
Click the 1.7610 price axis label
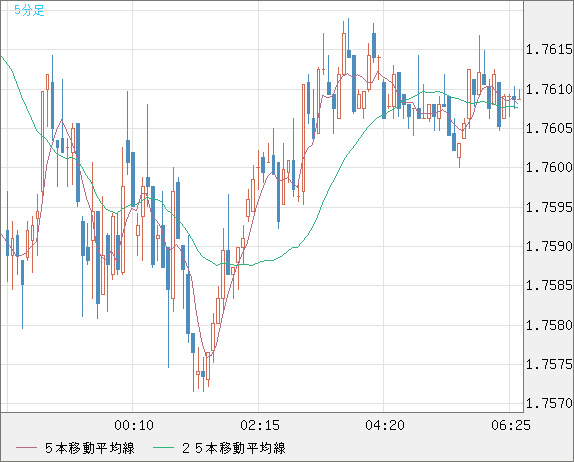(x=549, y=89)
